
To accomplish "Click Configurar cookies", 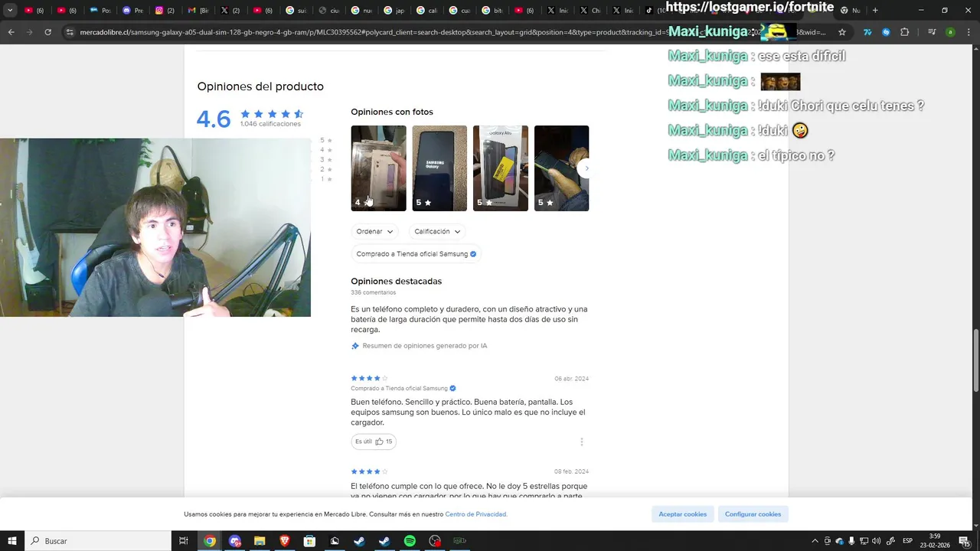I will click(753, 514).
